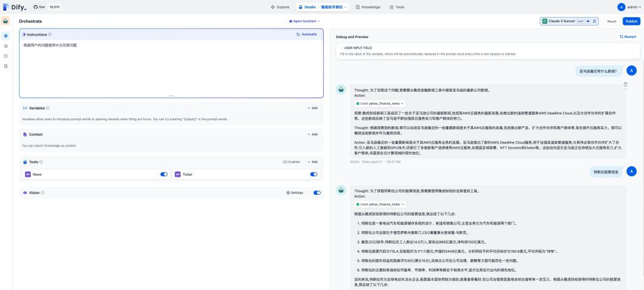
Task: Click the Claude 3 Sonnet model logo
Action: 544,21
